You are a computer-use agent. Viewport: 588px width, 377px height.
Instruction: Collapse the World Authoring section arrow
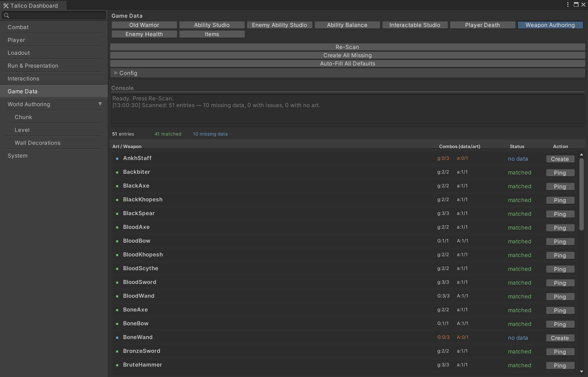[100, 104]
